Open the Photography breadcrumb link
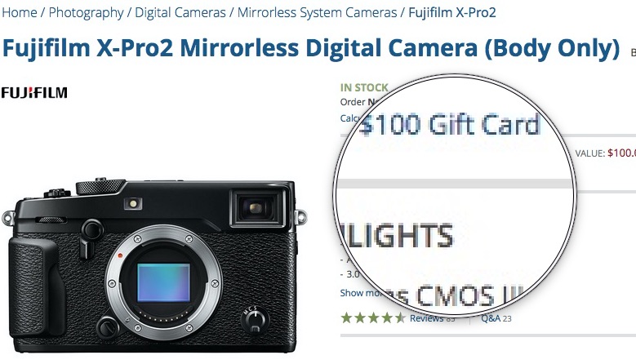636x364 pixels. (x=86, y=12)
